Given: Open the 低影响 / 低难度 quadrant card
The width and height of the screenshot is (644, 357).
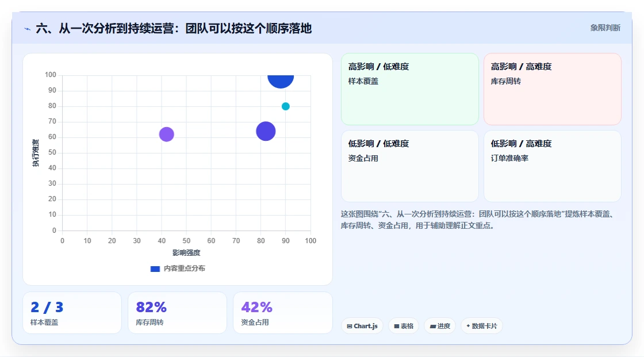Looking at the screenshot, I should pos(410,166).
